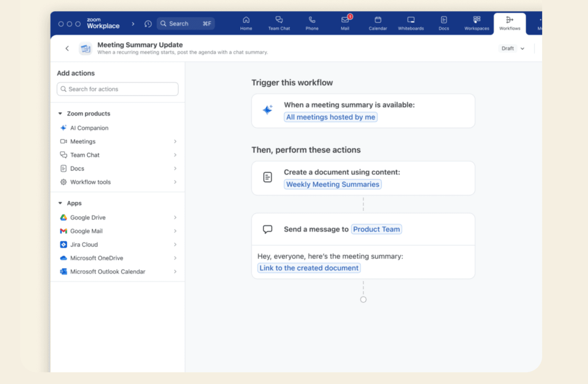Click the Meeting Summary Update workflow icon
The height and width of the screenshot is (384, 588).
pyautogui.click(x=86, y=49)
